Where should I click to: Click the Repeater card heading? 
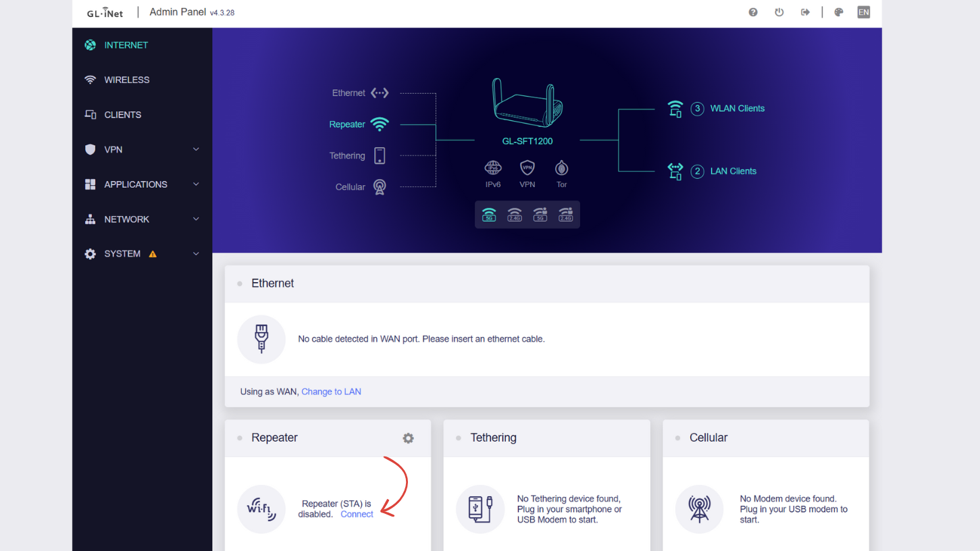pos(274,438)
